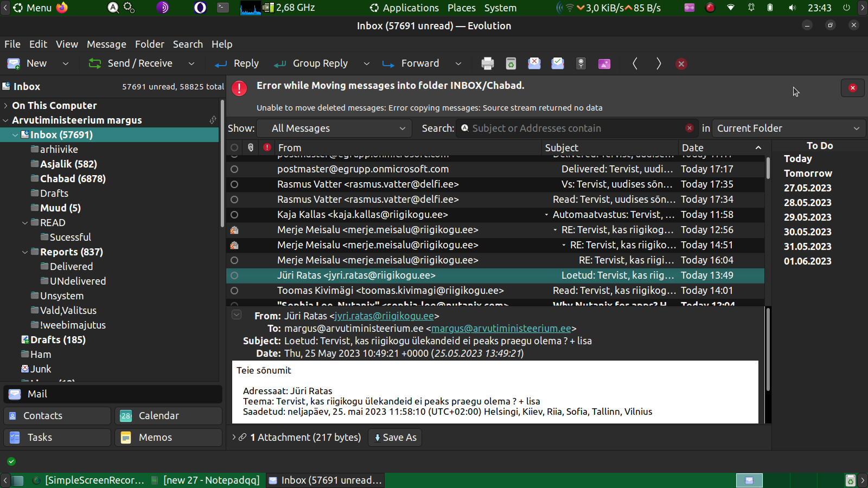
Task: Click the New mail envelope icon
Action: click(x=14, y=63)
